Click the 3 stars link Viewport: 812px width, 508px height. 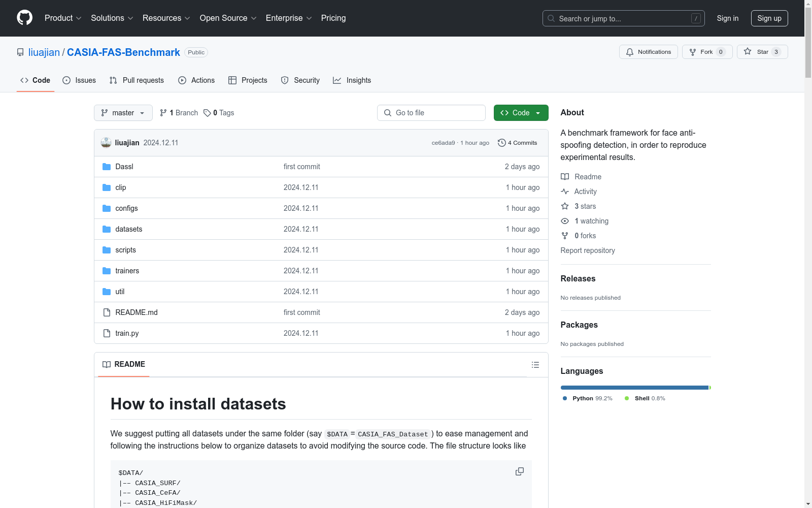pyautogui.click(x=585, y=206)
